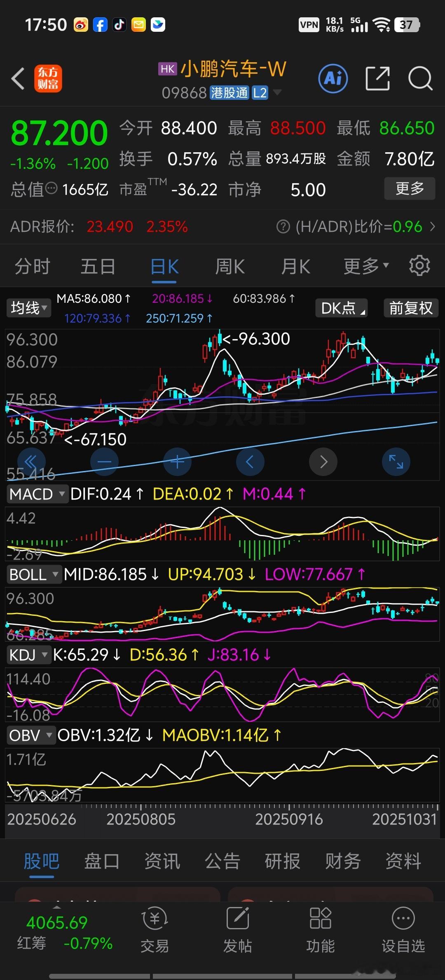Switch to 周K chart tab
Viewport: 445px width, 980px height.
tap(230, 266)
